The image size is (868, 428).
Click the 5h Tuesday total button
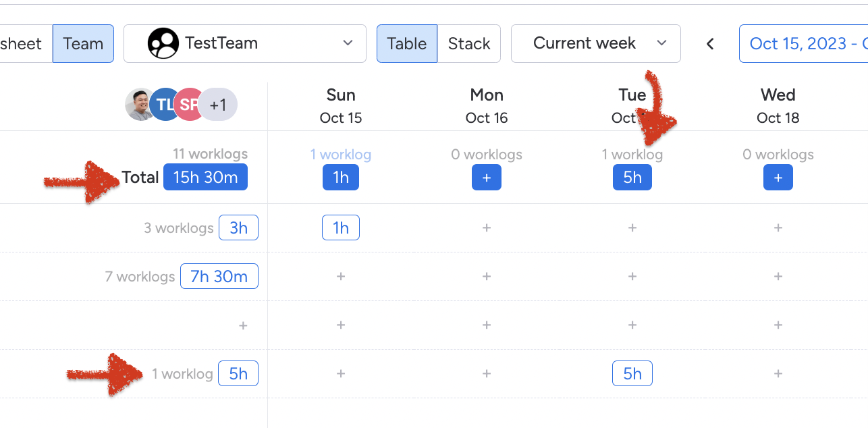pyautogui.click(x=632, y=178)
